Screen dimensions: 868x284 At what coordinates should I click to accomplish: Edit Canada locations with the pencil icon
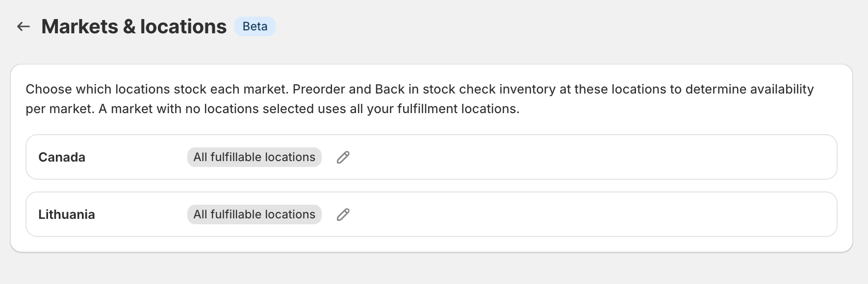(343, 157)
